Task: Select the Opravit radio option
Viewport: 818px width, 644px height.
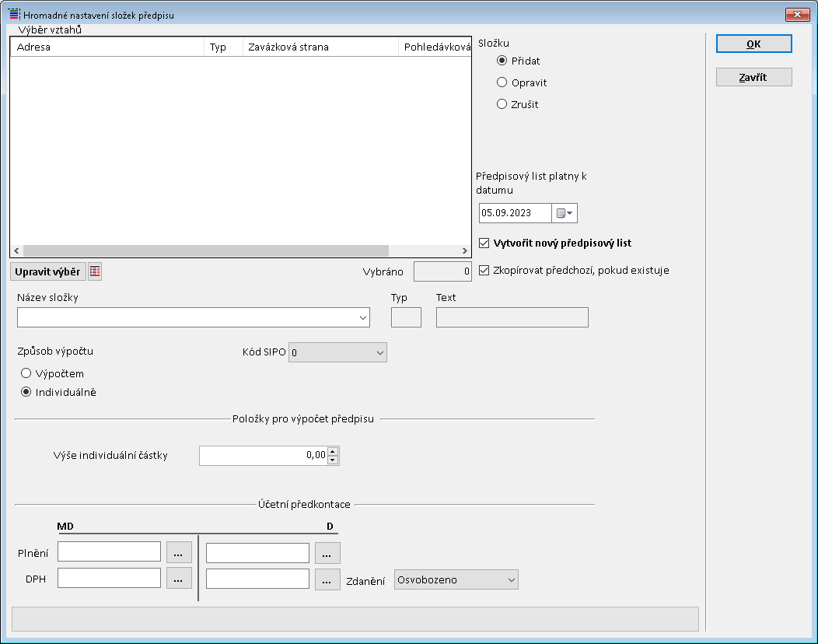Action: coord(502,82)
